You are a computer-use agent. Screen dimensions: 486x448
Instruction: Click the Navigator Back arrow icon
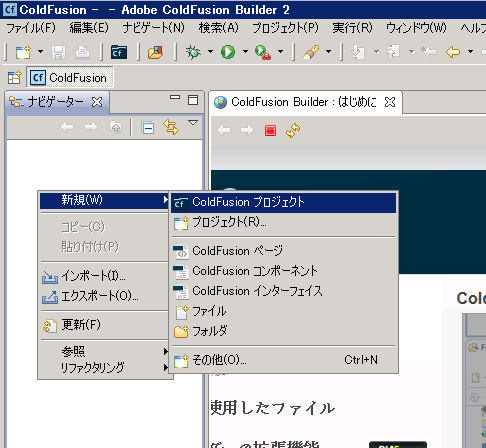(67, 127)
